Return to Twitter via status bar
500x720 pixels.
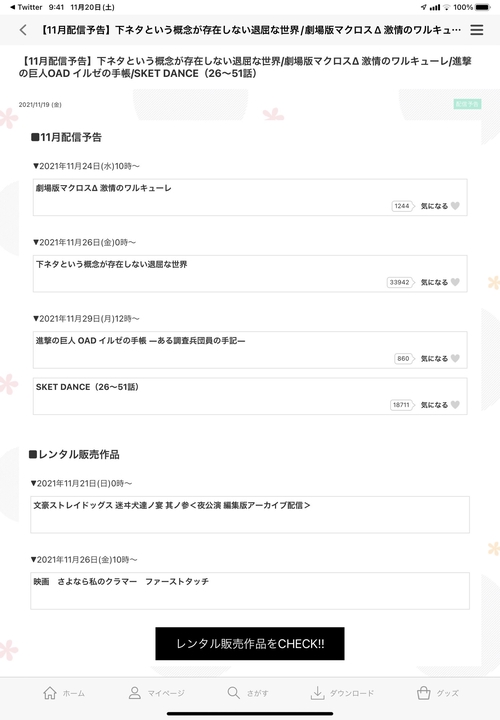point(26,7)
